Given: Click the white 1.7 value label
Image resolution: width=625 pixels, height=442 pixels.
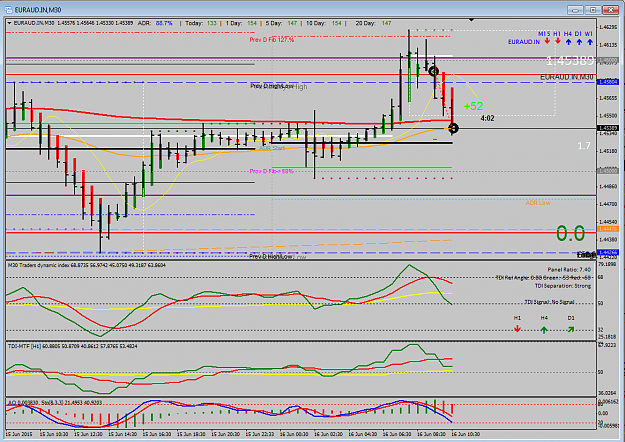Looking at the screenshot, I should click(x=584, y=146).
